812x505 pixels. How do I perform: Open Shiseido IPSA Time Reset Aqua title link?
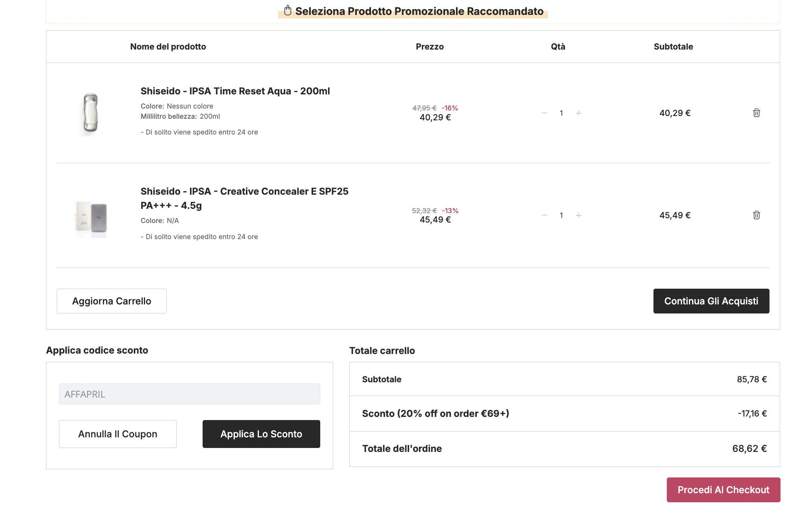[235, 91]
